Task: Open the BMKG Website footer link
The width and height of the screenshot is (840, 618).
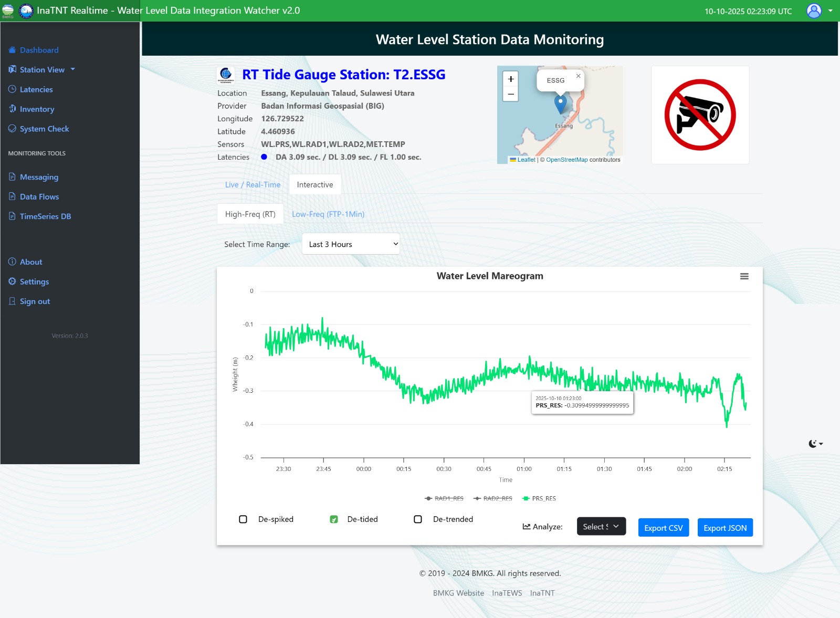Action: pyautogui.click(x=458, y=593)
